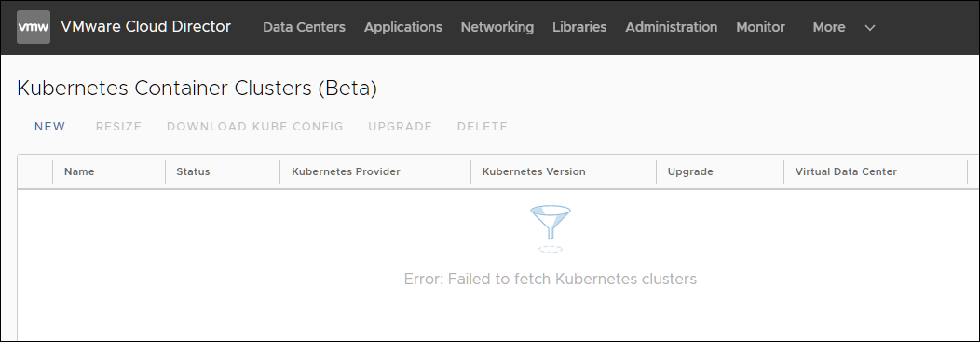Click the Virtual Data Center column header
This screenshot has height=342, width=980.
[846, 171]
